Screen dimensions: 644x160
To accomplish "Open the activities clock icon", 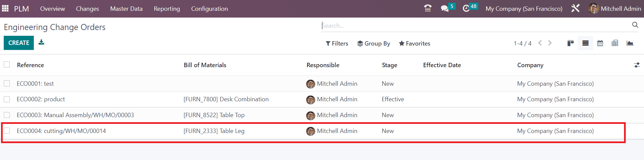I will pyautogui.click(x=466, y=8).
